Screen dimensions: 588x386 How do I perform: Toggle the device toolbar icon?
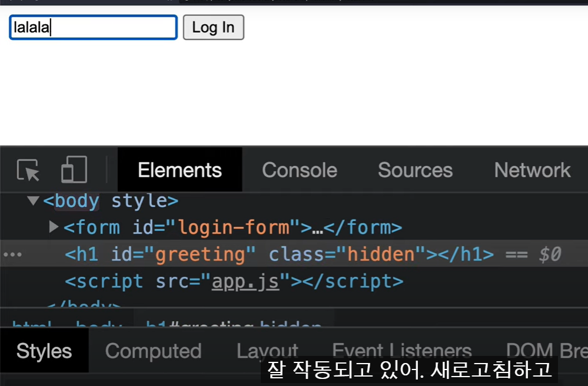pos(74,170)
